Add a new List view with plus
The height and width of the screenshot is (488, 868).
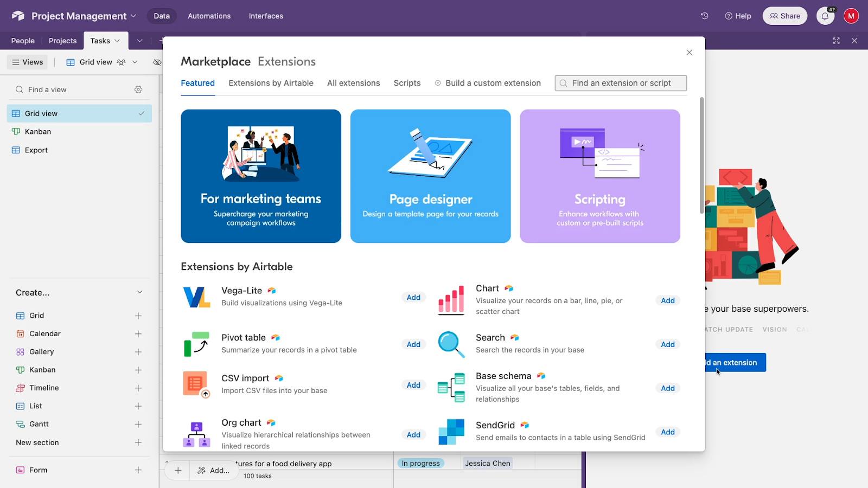tap(138, 406)
